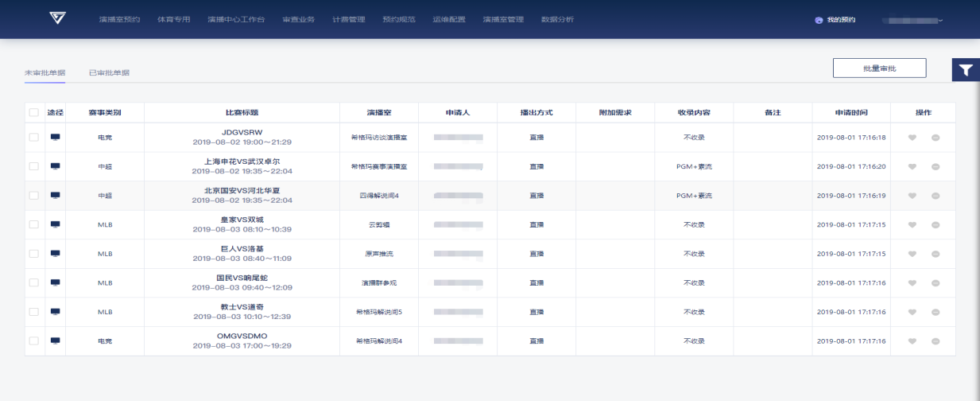The height and width of the screenshot is (401, 980).
Task: Open the 运维配置 menu
Action: pyautogui.click(x=448, y=19)
